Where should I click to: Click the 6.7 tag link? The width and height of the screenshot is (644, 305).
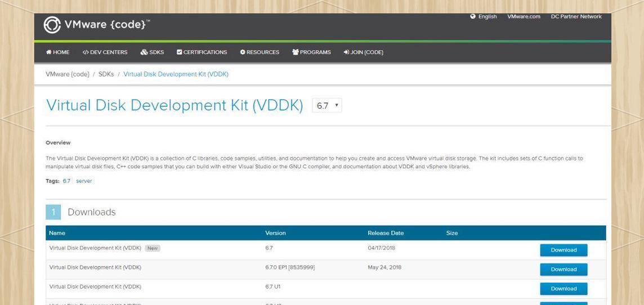[x=66, y=181]
